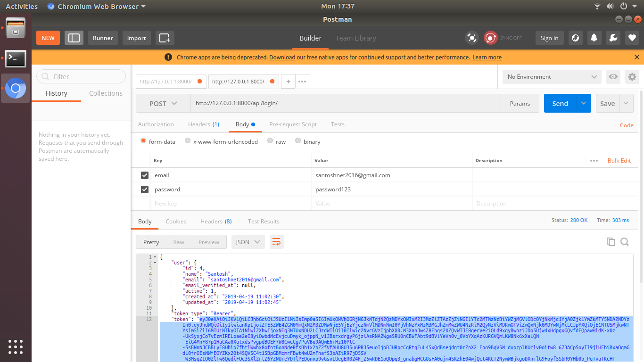Open the Collections sidebar tab

(106, 93)
